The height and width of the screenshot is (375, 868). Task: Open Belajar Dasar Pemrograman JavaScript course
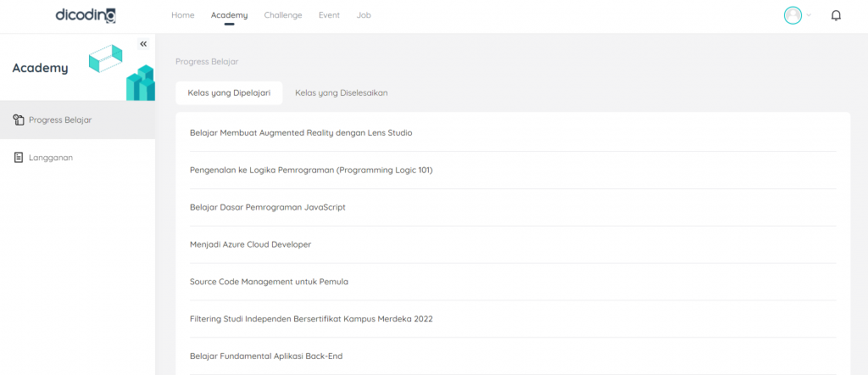tap(267, 207)
